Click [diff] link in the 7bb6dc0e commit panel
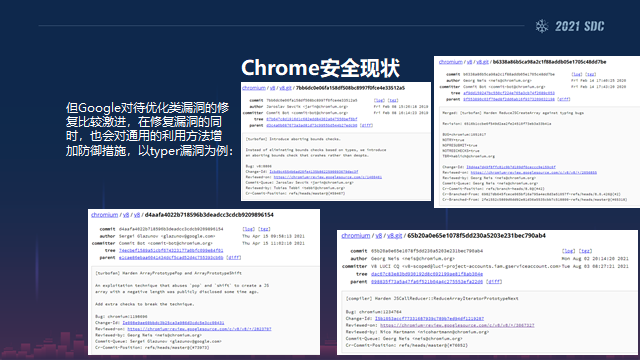The image size is (640, 360). 367,125
